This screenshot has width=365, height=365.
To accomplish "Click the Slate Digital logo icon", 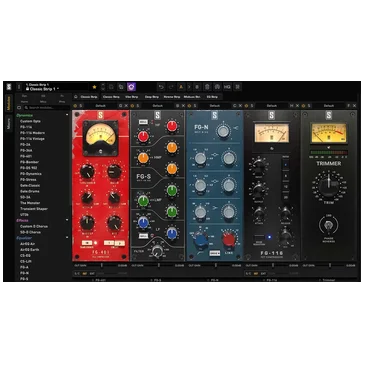I will [9, 87].
